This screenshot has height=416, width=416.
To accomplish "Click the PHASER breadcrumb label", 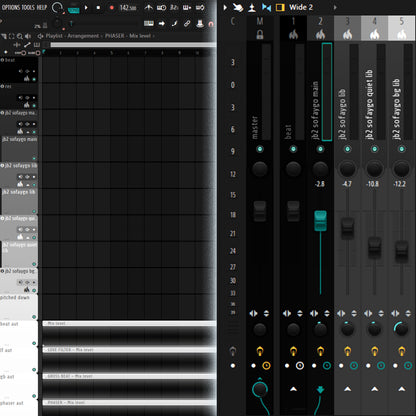I will coord(114,36).
